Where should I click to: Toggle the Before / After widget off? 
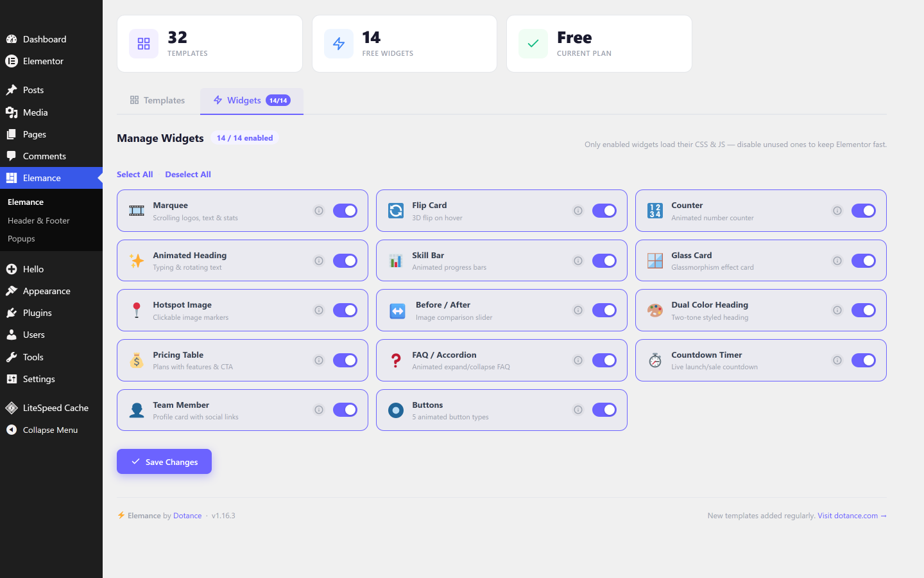(x=604, y=310)
